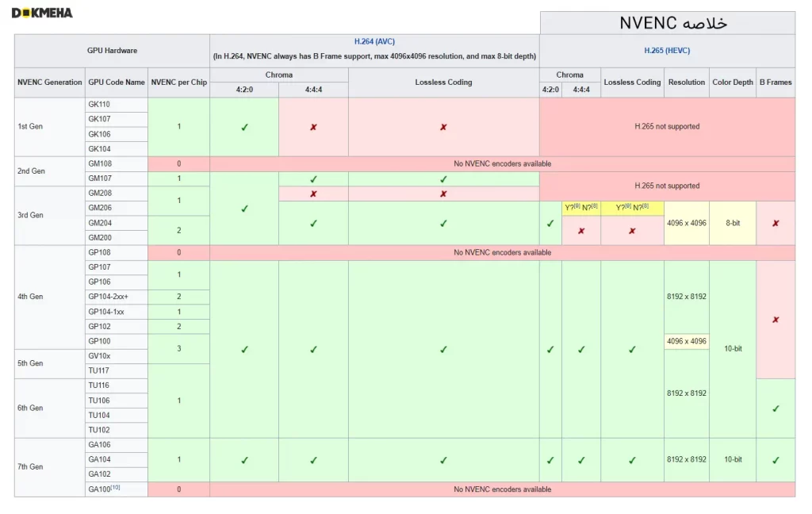Select the 3rd Gen H.265 4:2:0 checkmark
Screen dimensions: 812x514
click(x=550, y=224)
